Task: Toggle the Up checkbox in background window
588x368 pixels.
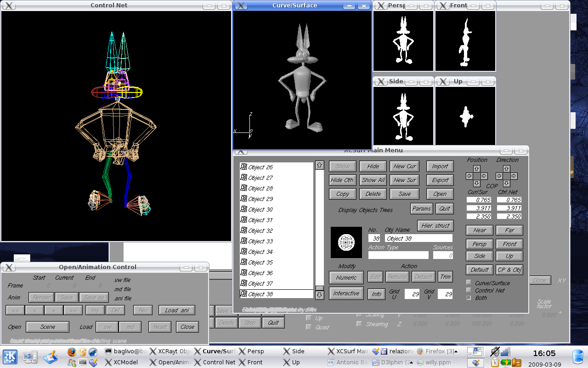Action: (x=309, y=318)
